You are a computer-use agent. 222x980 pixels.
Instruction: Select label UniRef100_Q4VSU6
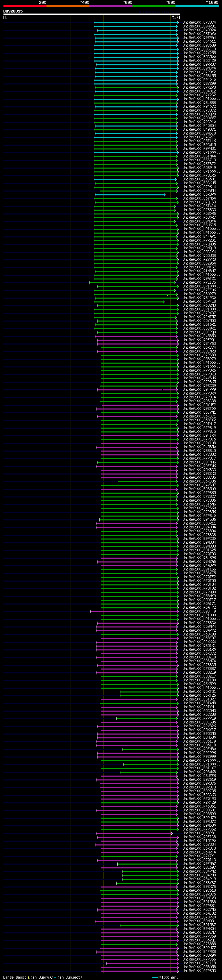coord(199,378)
